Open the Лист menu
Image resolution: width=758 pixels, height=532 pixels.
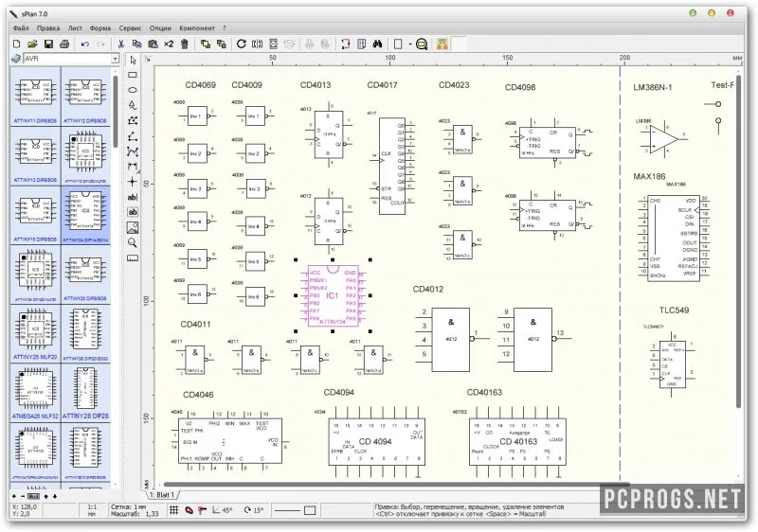pos(75,28)
